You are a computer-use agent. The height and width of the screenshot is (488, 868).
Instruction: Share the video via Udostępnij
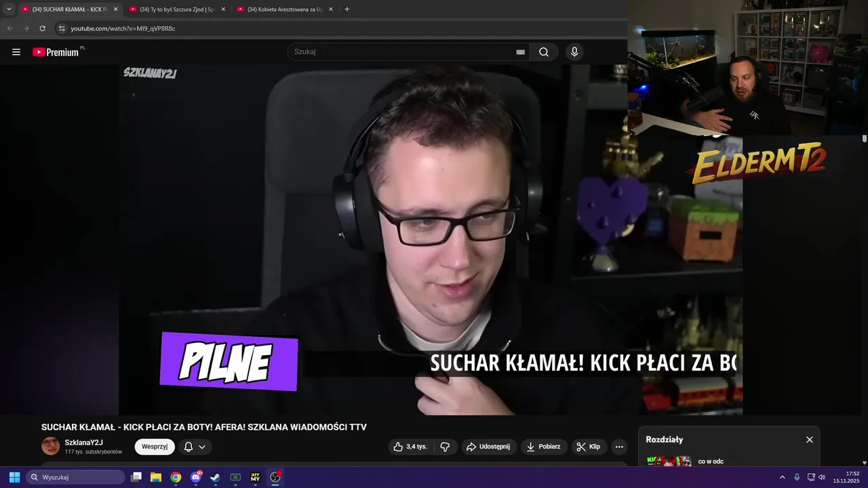pos(489,447)
